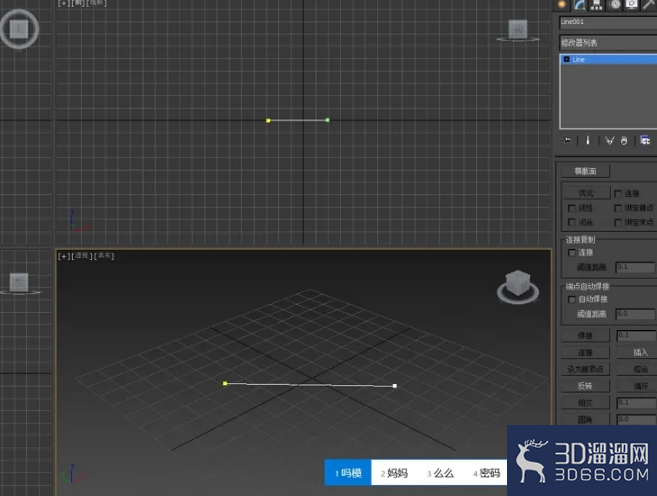Screen dimensions: 657x496
Task: Choose IME candidate 1 吗模
Action: 348,473
